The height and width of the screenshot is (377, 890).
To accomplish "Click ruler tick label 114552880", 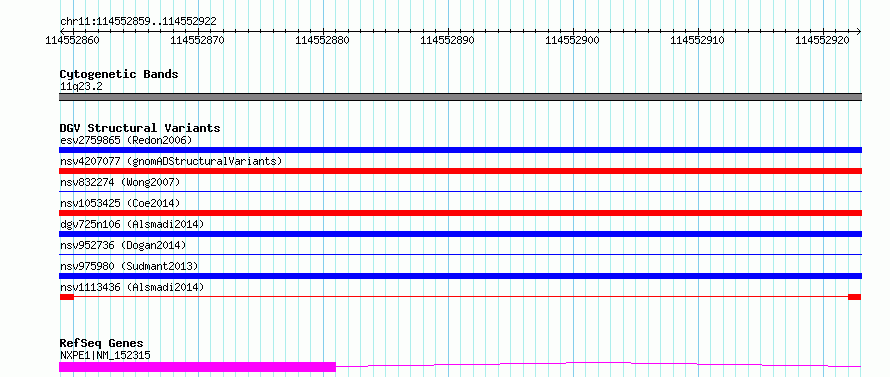I will (323, 40).
